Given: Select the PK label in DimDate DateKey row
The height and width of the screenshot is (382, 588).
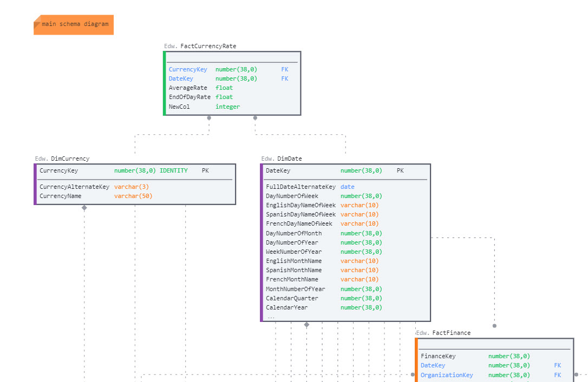Looking at the screenshot, I should pyautogui.click(x=400, y=170).
